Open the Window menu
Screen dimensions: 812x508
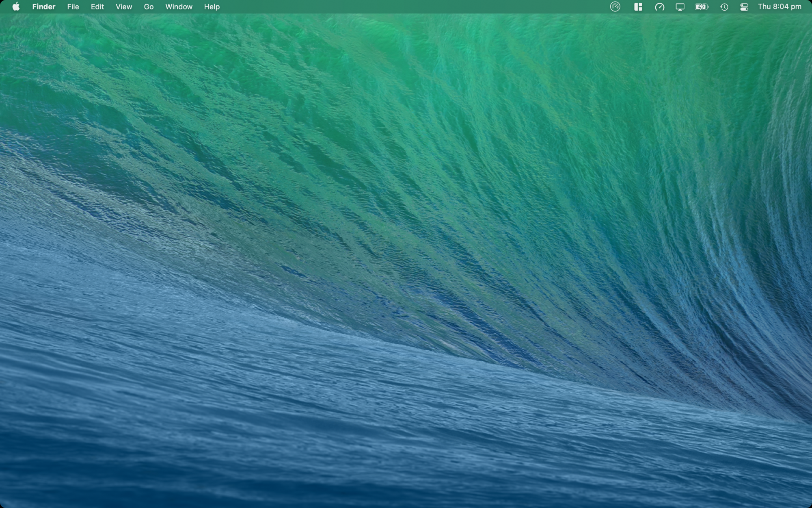pyautogui.click(x=179, y=7)
